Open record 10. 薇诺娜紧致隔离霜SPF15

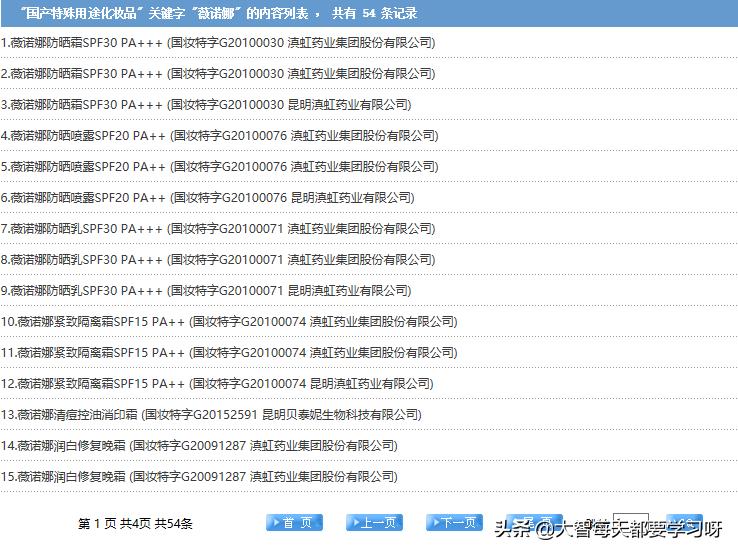coord(229,322)
